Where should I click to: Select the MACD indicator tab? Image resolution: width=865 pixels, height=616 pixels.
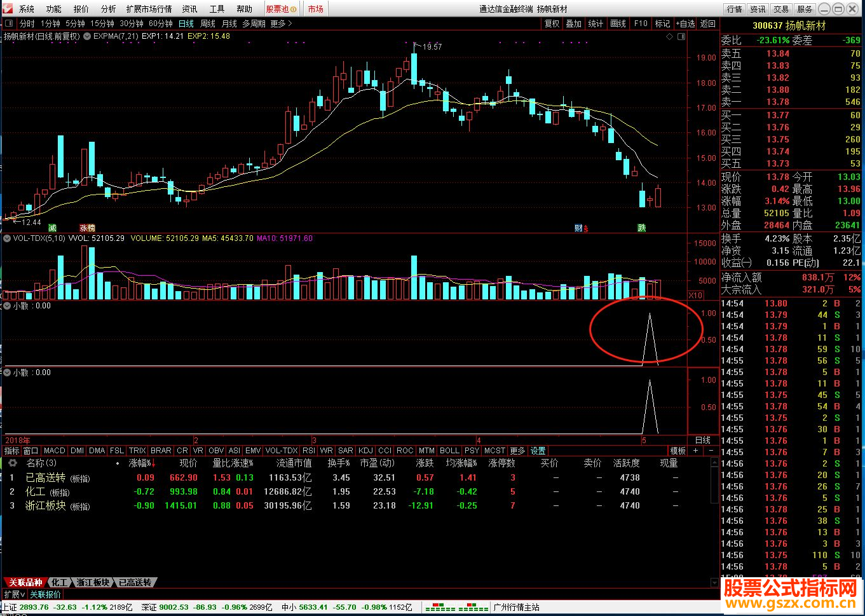click(x=55, y=451)
